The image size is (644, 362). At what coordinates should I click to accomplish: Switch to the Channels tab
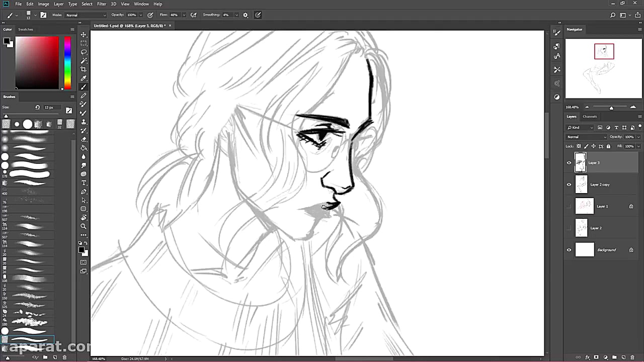pos(590,117)
